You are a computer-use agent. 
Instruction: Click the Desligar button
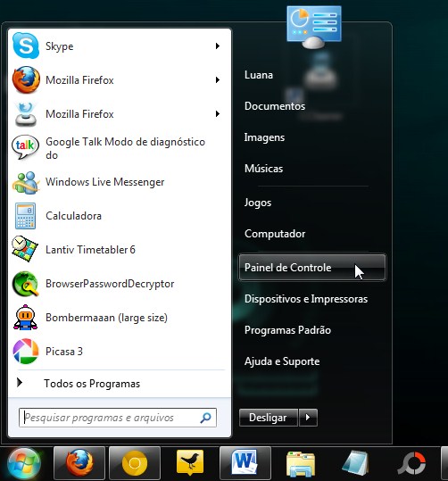[x=269, y=418]
